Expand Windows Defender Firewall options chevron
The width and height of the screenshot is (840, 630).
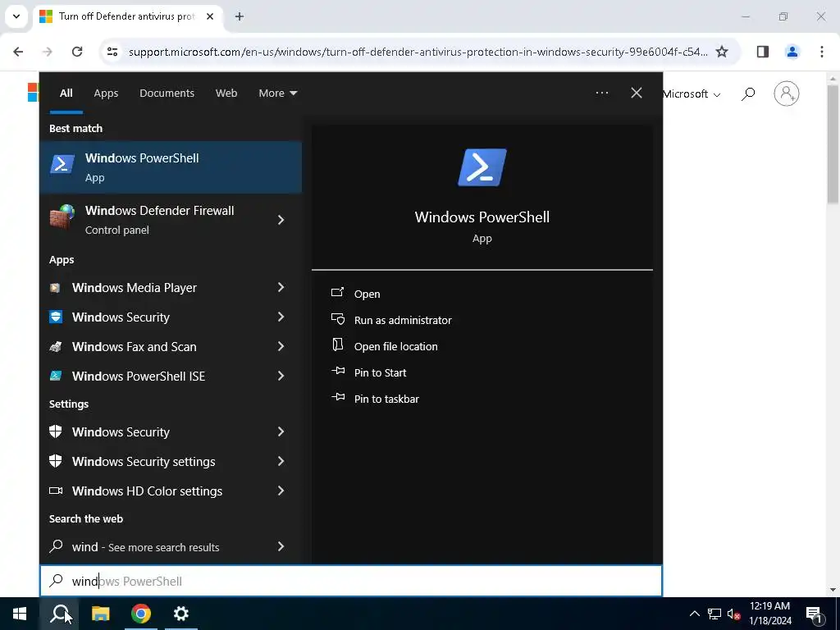[281, 220]
